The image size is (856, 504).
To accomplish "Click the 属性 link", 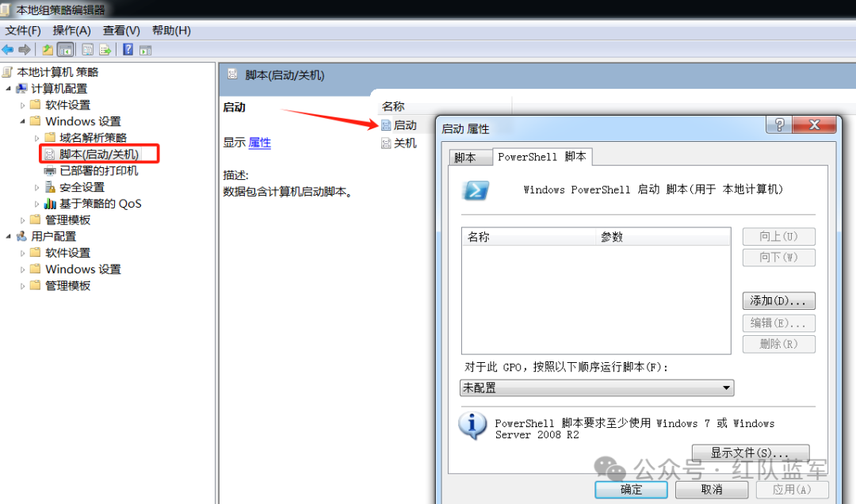I will [x=260, y=143].
